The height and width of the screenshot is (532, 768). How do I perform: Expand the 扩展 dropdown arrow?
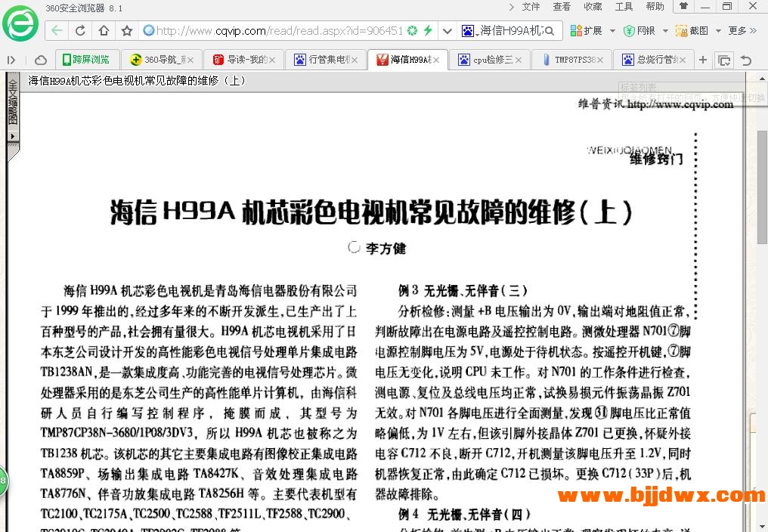tap(612, 31)
